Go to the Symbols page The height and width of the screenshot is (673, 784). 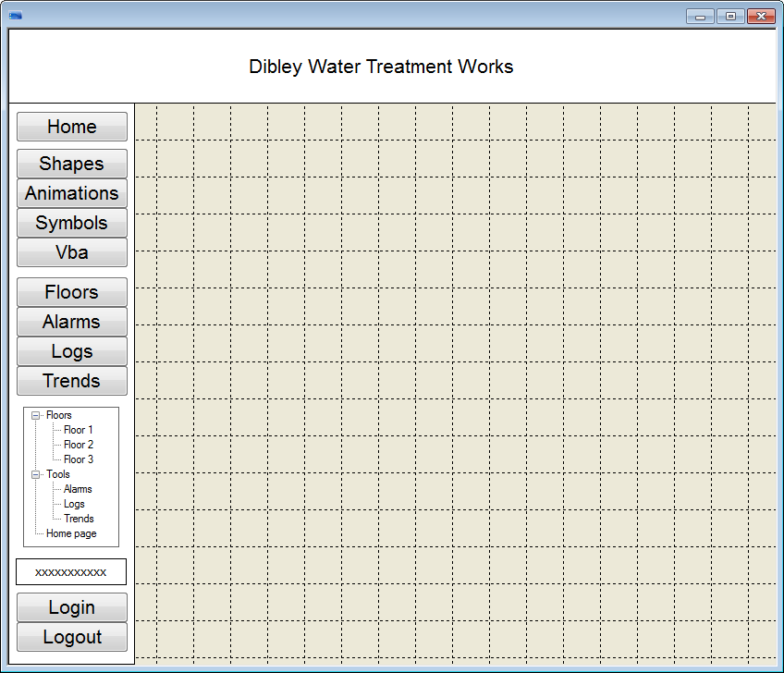tap(72, 223)
